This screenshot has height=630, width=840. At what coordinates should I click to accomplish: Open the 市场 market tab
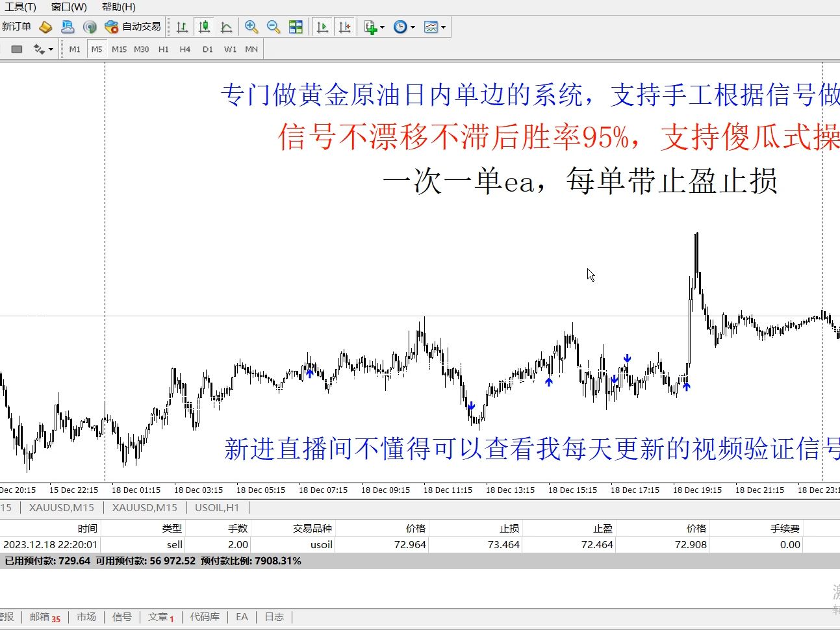coord(86,617)
